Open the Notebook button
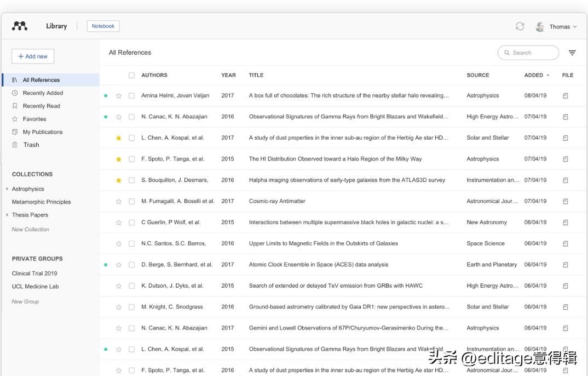The height and width of the screenshot is (376, 588). (x=103, y=26)
